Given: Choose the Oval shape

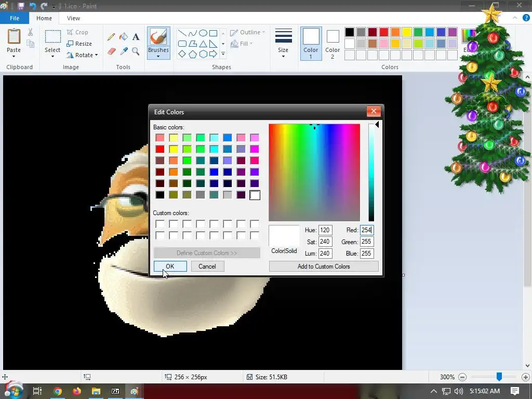Looking at the screenshot, I should point(203,33).
